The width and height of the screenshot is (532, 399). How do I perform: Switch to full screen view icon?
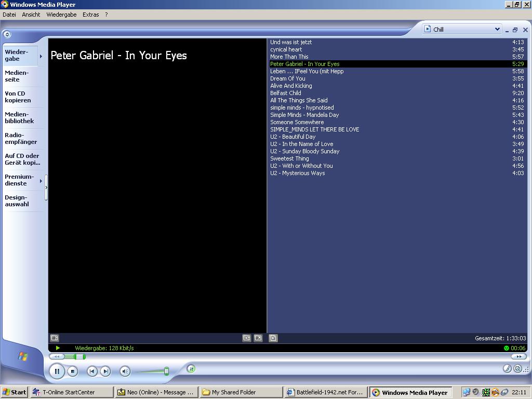[x=258, y=338]
